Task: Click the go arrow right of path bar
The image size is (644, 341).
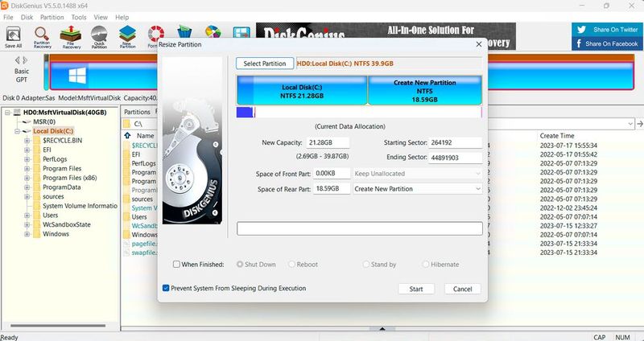Action: (x=639, y=124)
